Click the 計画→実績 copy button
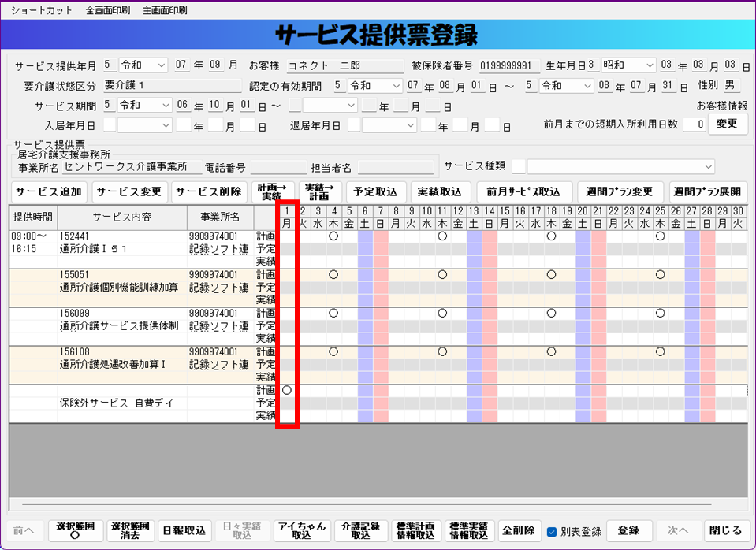Screen dimensions: 756x550 (x=273, y=191)
